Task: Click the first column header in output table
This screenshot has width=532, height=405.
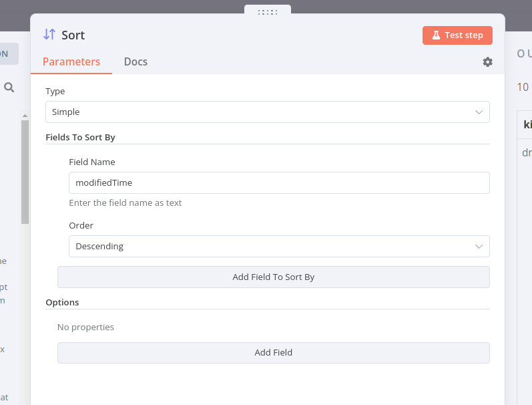Action: (x=526, y=125)
